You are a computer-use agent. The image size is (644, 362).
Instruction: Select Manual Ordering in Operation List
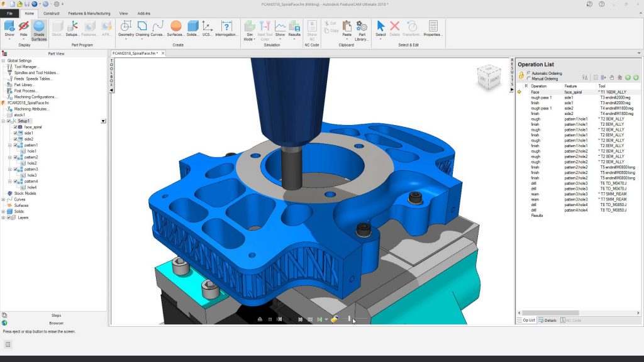pyautogui.click(x=528, y=78)
